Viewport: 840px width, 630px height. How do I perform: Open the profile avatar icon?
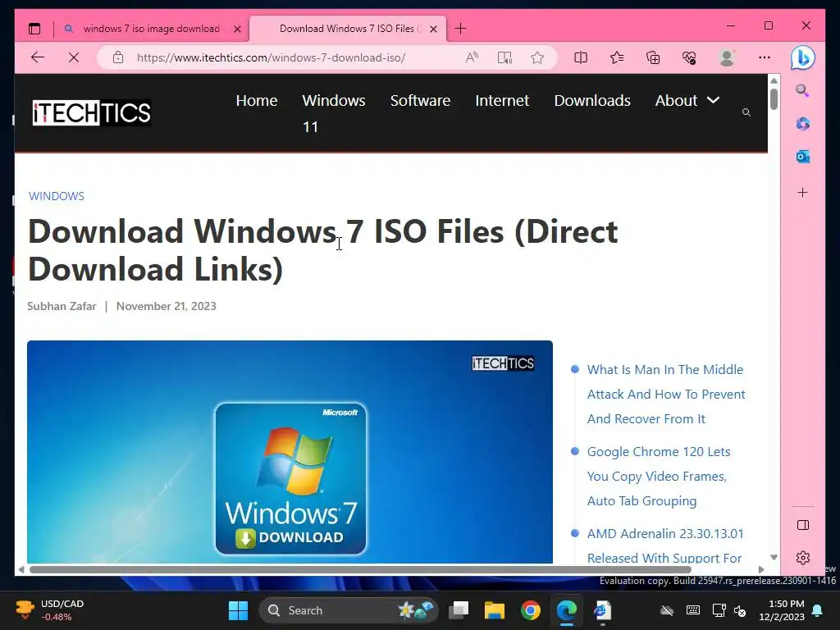point(727,57)
